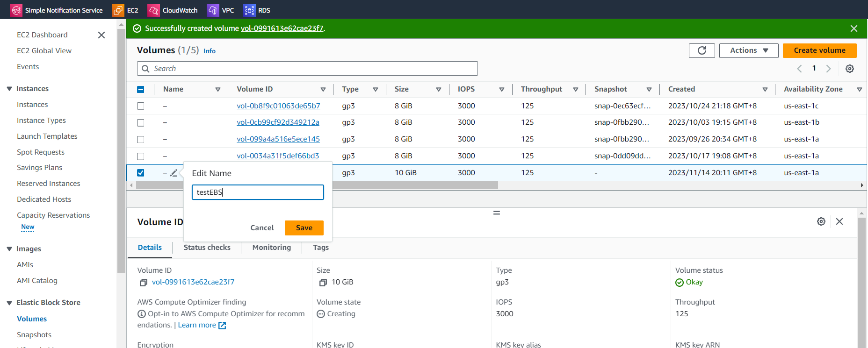The image size is (868, 348).
Task: Uncheck the selected 10 GiB volume row
Action: click(141, 173)
